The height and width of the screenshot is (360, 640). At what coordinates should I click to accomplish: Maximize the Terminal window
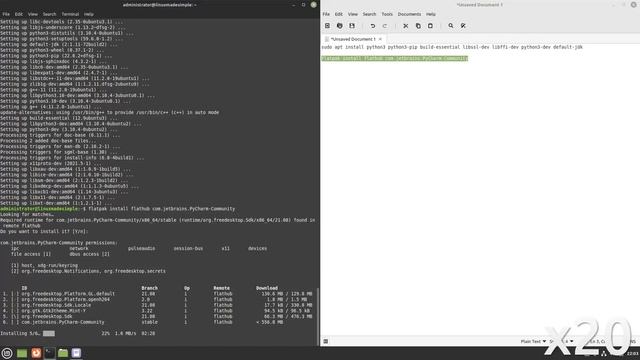(x=303, y=5)
